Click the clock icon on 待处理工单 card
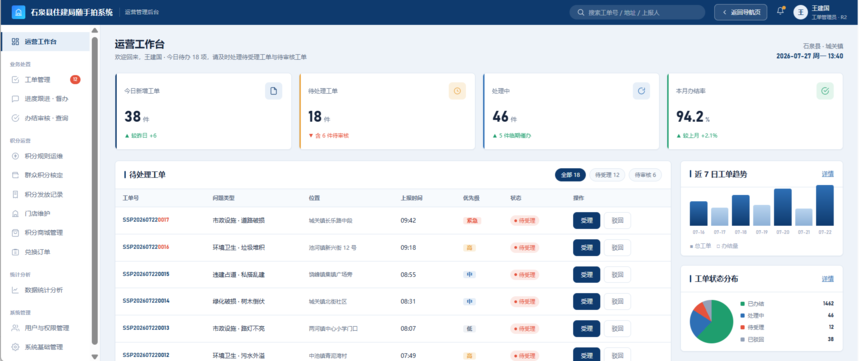This screenshot has width=859, height=361. click(x=457, y=91)
